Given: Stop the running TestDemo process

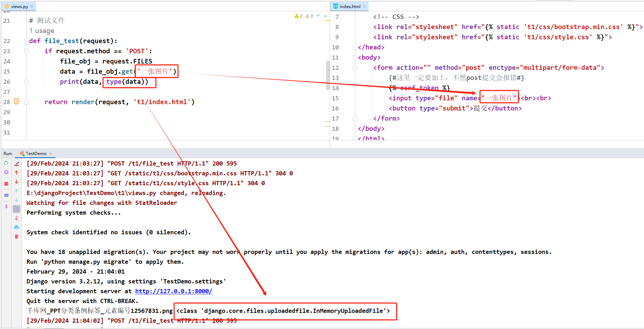Looking at the screenshot, I should pyautogui.click(x=6, y=184).
